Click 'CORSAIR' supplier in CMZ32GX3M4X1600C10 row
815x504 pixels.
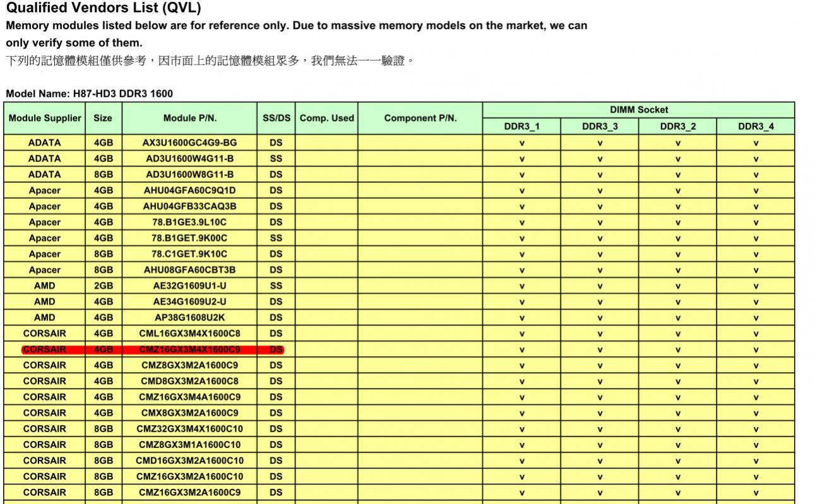pyautogui.click(x=45, y=429)
